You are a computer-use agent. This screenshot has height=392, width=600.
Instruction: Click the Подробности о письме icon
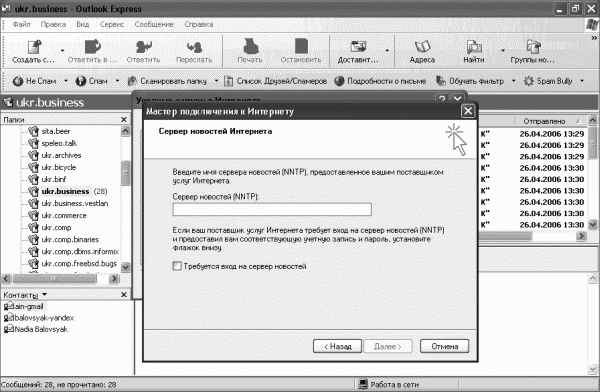tap(339, 81)
